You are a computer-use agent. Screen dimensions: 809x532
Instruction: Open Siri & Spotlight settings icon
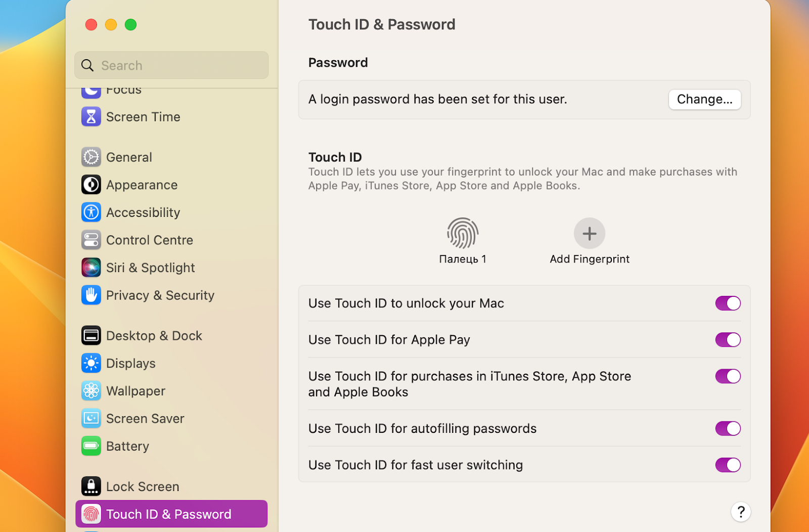coord(91,268)
